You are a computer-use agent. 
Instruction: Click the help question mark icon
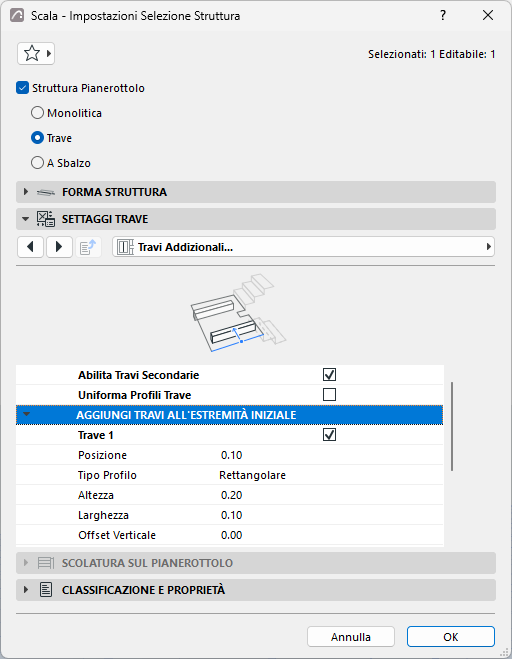pos(443,16)
